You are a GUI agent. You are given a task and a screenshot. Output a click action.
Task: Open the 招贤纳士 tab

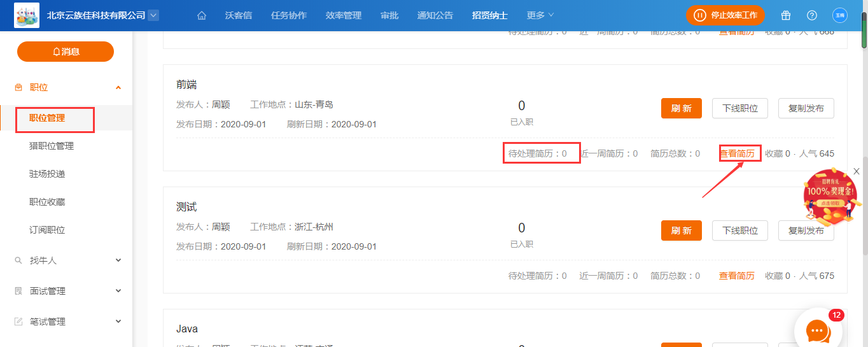[x=490, y=15]
